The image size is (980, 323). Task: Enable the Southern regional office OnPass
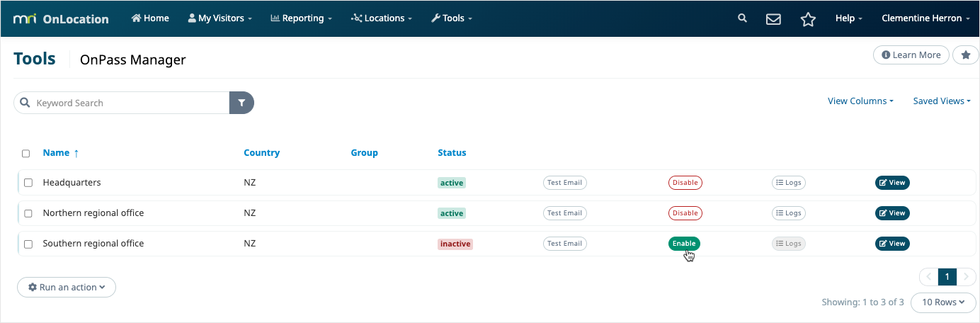(x=684, y=244)
